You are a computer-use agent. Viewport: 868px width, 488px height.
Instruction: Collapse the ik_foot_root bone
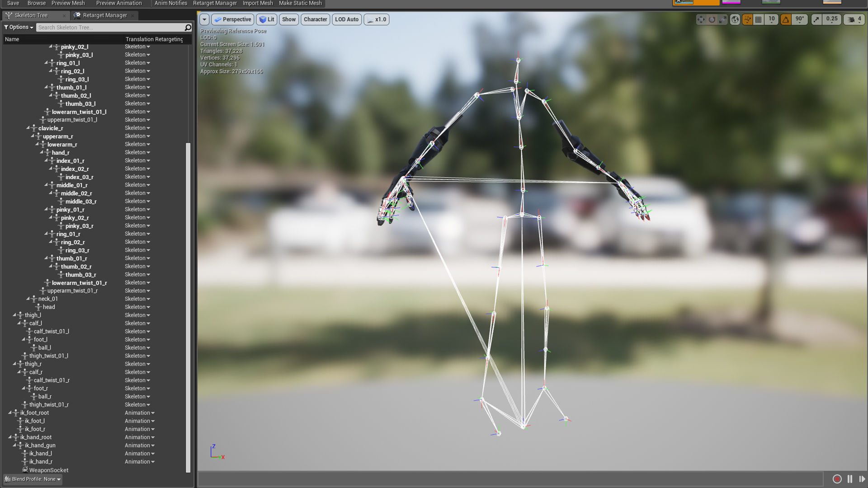(x=10, y=413)
